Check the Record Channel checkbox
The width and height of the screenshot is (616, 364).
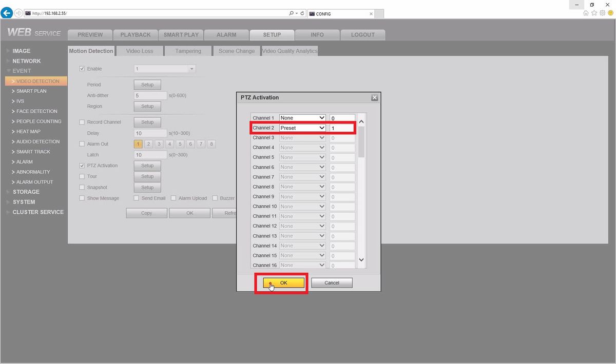click(82, 122)
